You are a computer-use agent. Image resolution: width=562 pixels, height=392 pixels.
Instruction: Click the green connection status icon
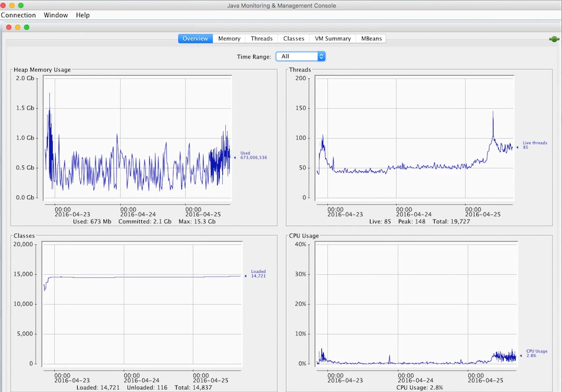point(554,39)
